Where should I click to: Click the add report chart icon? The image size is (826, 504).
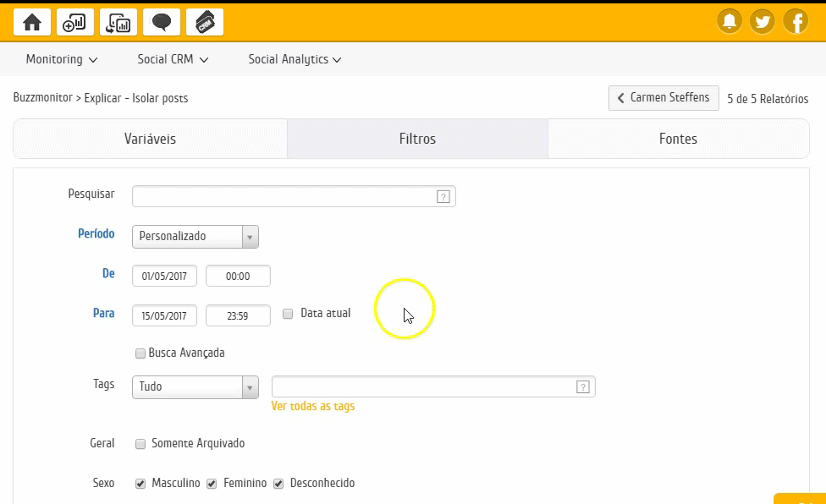pos(75,23)
